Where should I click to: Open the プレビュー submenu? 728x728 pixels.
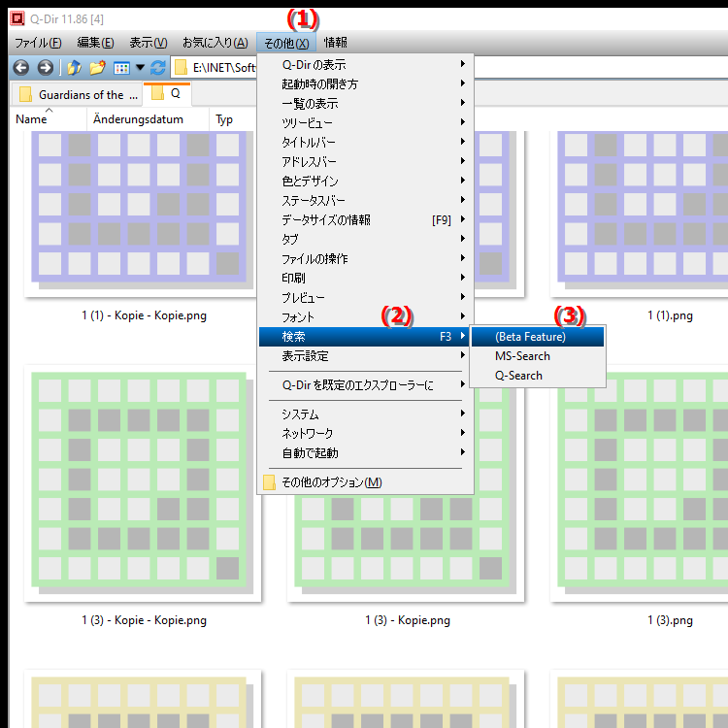[x=365, y=298]
